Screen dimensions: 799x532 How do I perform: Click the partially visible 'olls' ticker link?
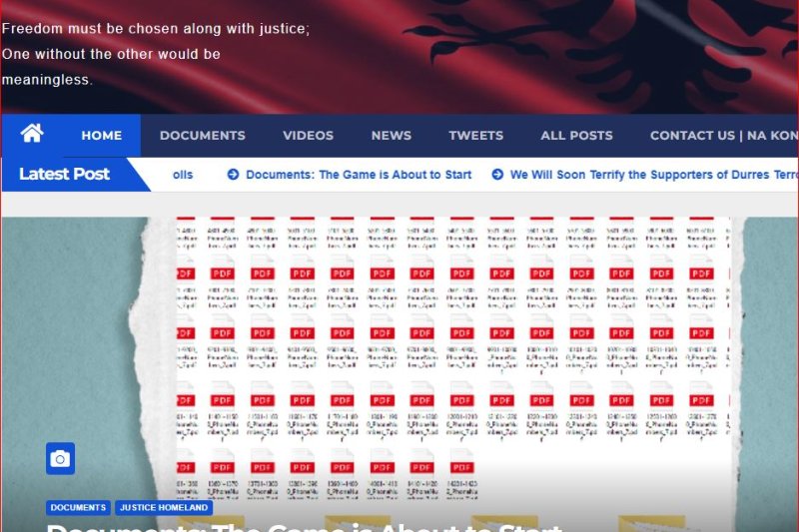tap(183, 175)
